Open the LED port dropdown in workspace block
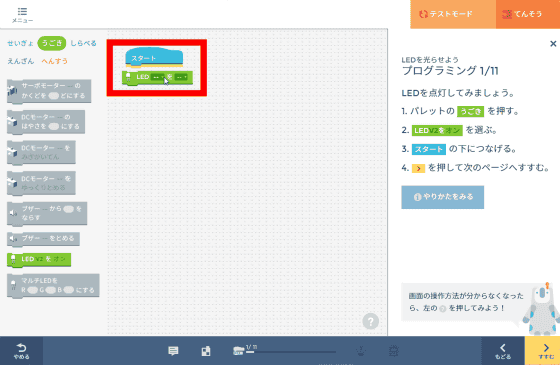Image resolution: width=560 pixels, height=365 pixels. coord(157,77)
